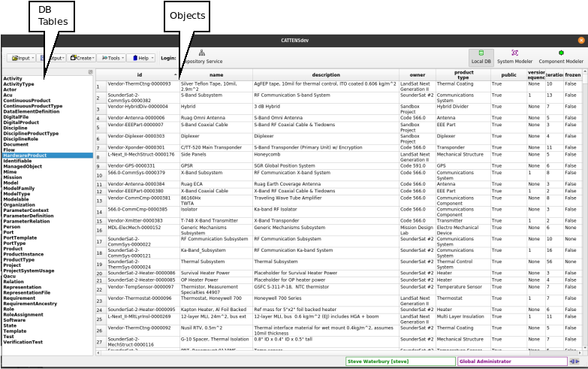Select row header number 10

click(101, 175)
